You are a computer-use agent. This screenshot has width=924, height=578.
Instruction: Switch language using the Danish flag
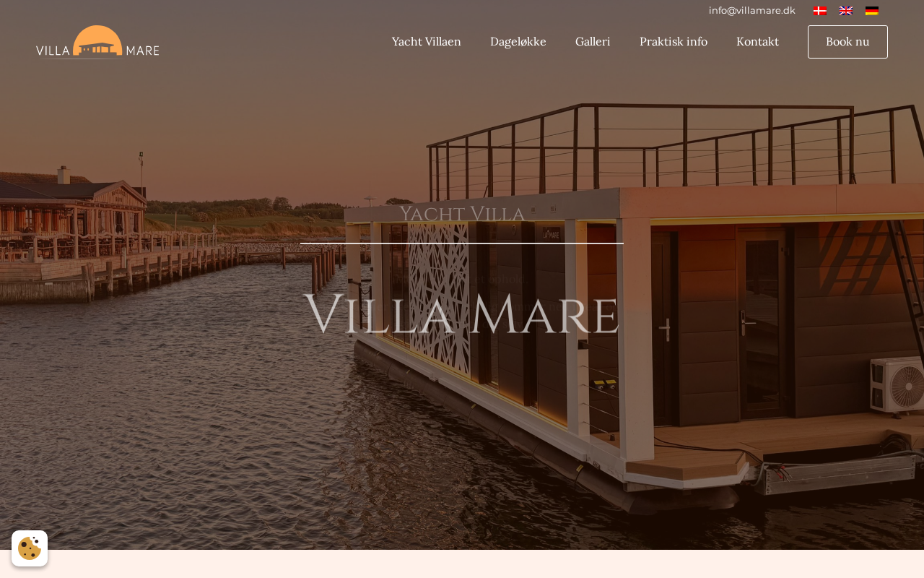(820, 11)
